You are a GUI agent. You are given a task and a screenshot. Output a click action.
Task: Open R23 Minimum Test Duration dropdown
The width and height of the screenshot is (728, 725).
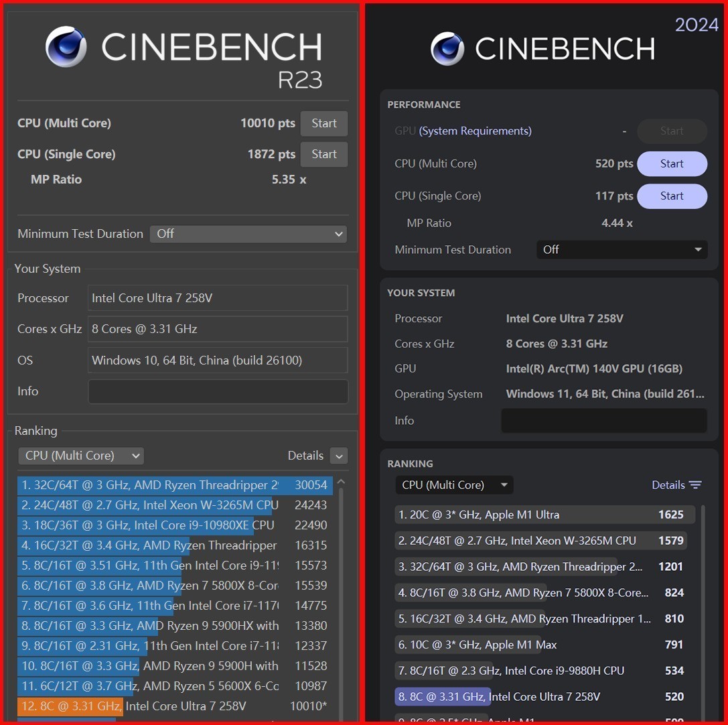click(248, 234)
